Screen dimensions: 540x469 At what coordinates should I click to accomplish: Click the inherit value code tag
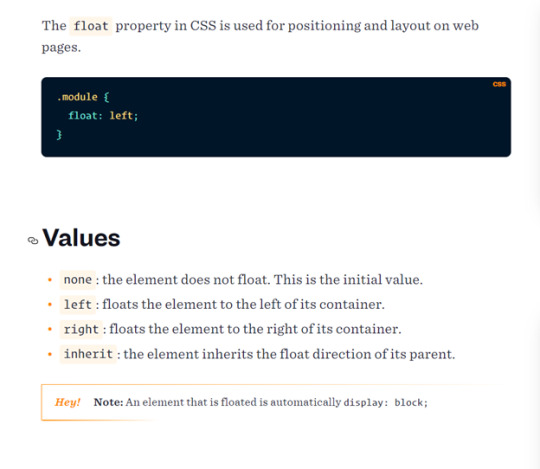(88, 354)
